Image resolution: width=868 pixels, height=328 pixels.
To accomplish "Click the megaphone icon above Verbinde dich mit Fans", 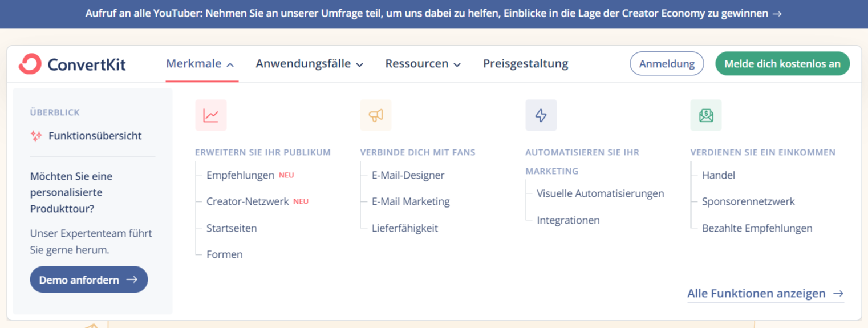I will (x=376, y=115).
